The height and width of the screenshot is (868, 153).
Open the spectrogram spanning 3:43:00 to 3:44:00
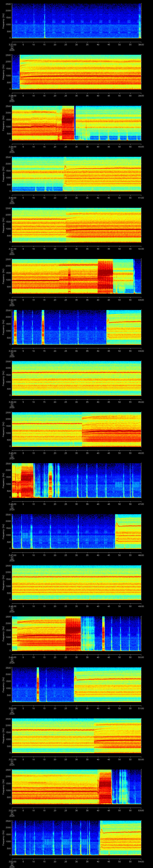[76, 327]
